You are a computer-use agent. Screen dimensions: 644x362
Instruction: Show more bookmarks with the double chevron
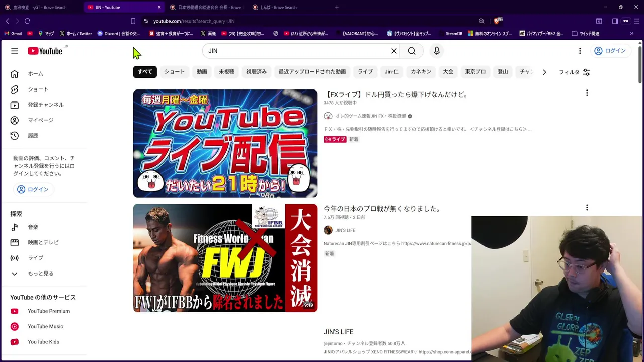(631, 34)
